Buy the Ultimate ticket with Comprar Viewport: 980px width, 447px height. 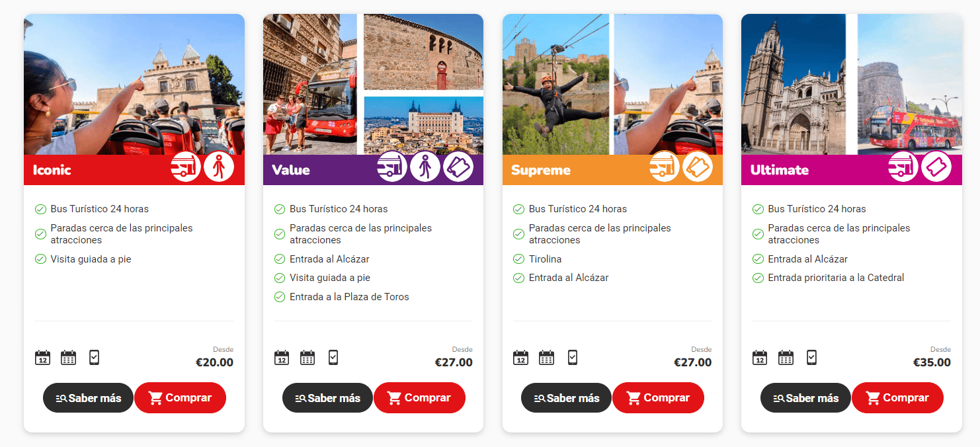(897, 397)
